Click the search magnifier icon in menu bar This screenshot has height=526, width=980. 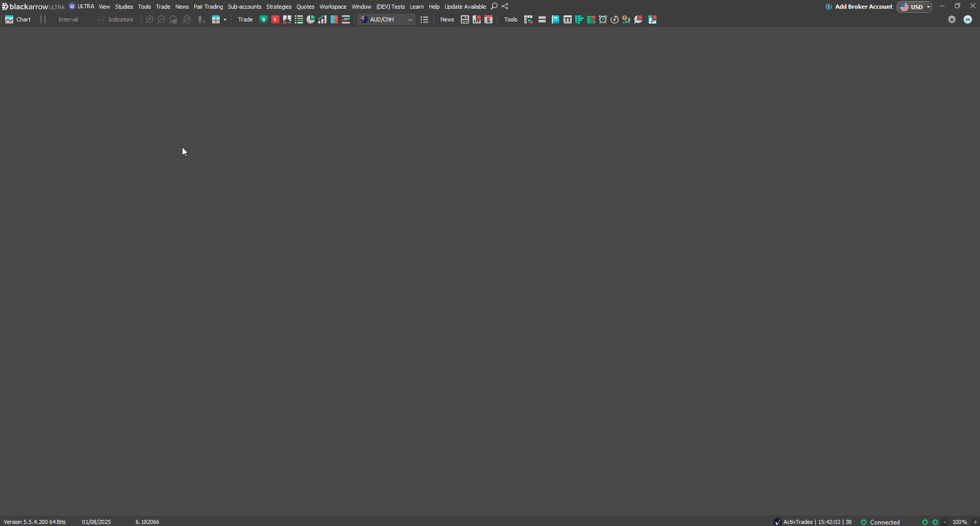(x=494, y=7)
